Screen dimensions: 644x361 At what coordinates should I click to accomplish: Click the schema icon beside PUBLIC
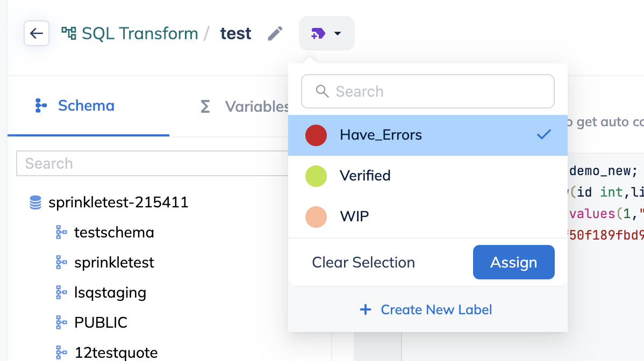pos(61,322)
